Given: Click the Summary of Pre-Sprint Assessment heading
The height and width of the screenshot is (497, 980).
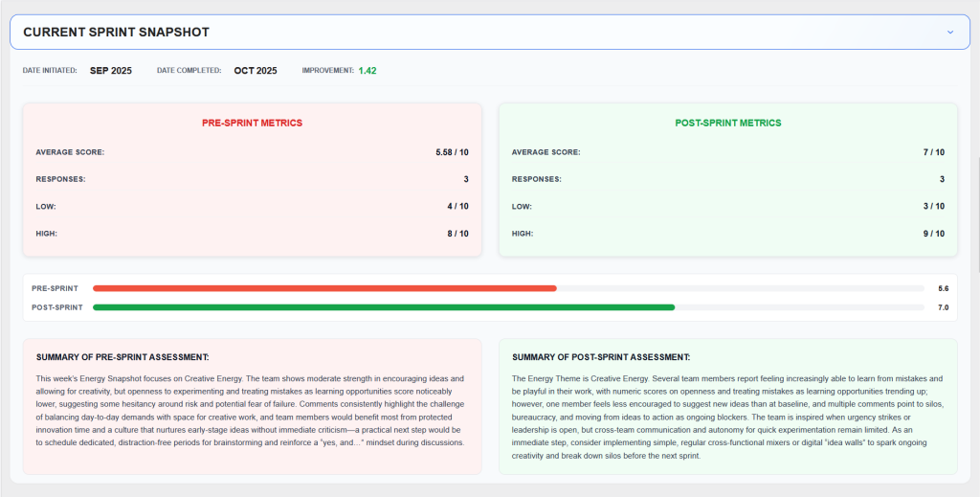Looking at the screenshot, I should click(122, 357).
